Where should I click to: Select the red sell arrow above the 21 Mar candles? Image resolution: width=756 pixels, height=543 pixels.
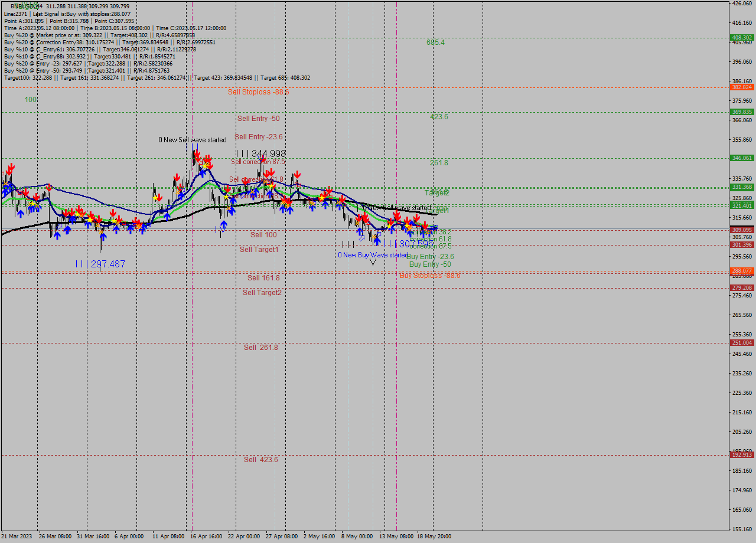11,170
